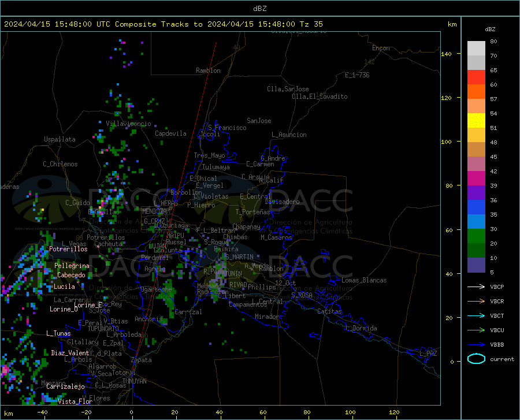
Task: Click the Mirador map label
Action: 266,317
